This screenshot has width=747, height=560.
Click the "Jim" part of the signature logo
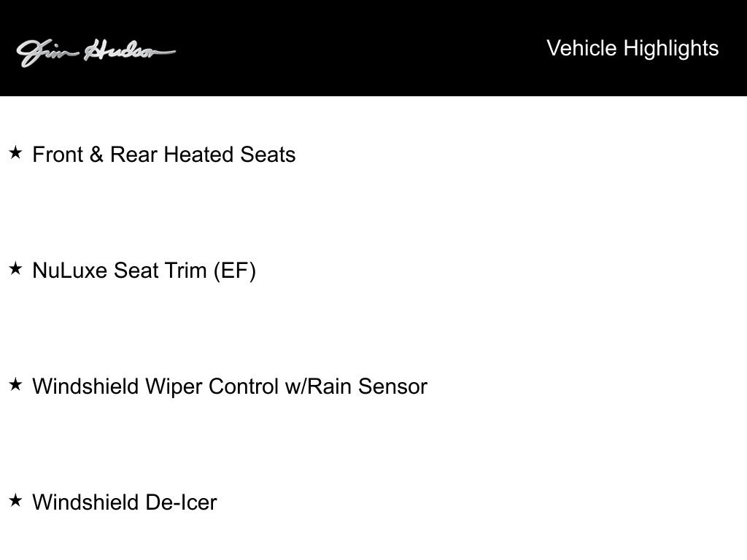(45, 52)
